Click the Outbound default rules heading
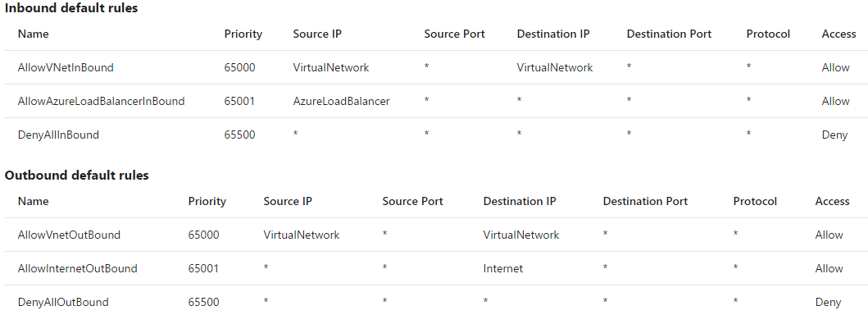The image size is (868, 315). click(x=76, y=176)
